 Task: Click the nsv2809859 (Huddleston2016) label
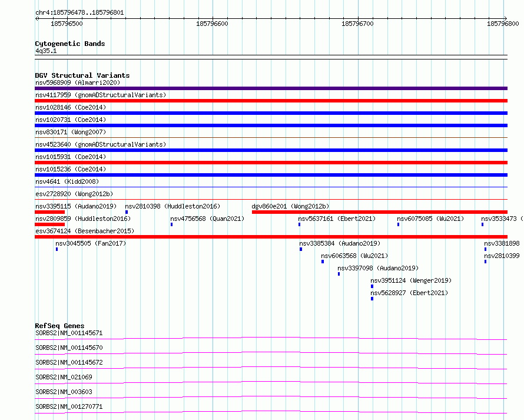click(x=83, y=219)
